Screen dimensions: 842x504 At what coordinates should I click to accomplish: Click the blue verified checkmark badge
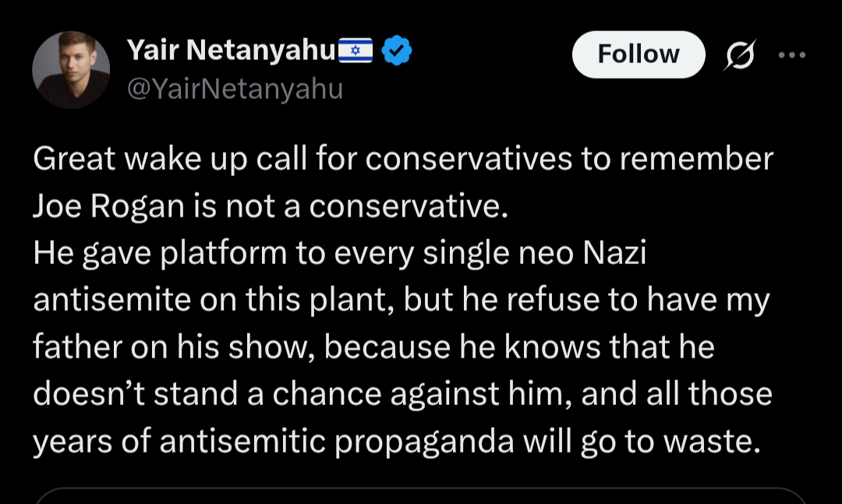pyautogui.click(x=396, y=51)
